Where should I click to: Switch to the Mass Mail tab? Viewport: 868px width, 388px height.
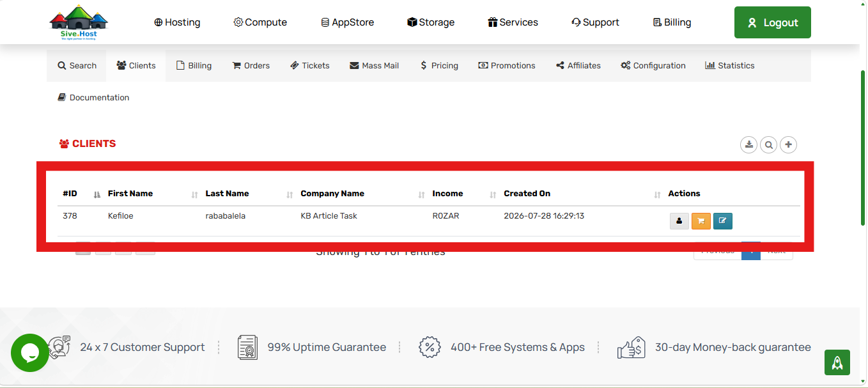(374, 65)
